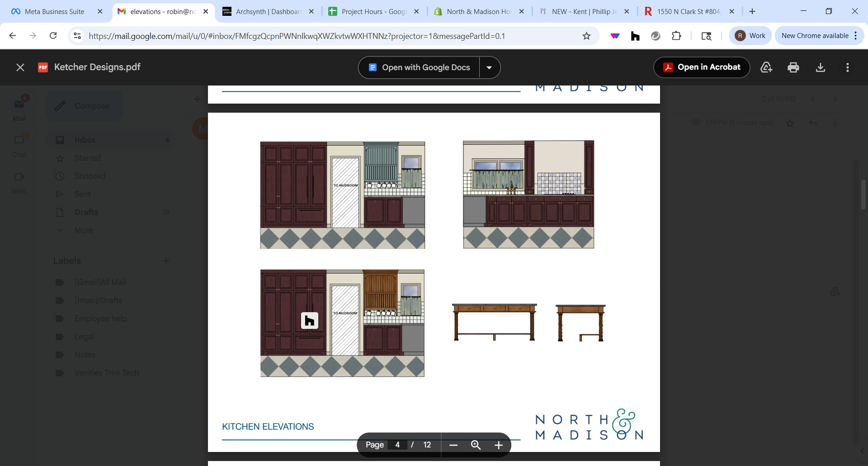Close the PDF preview with the X
The image size is (868, 466).
[20, 67]
